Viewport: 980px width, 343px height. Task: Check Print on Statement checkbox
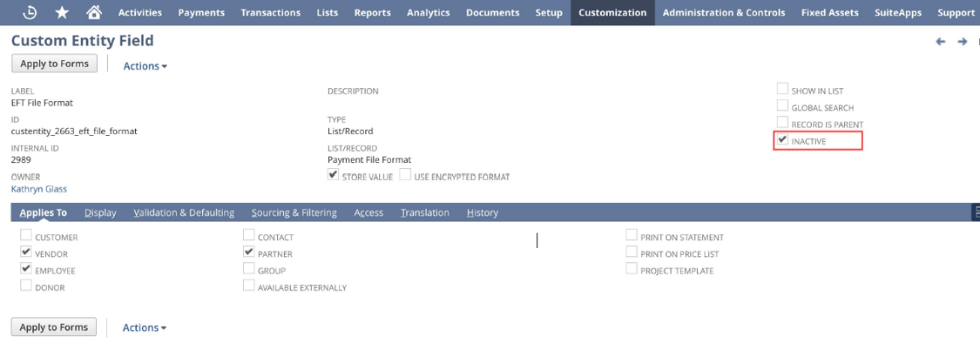[632, 236]
